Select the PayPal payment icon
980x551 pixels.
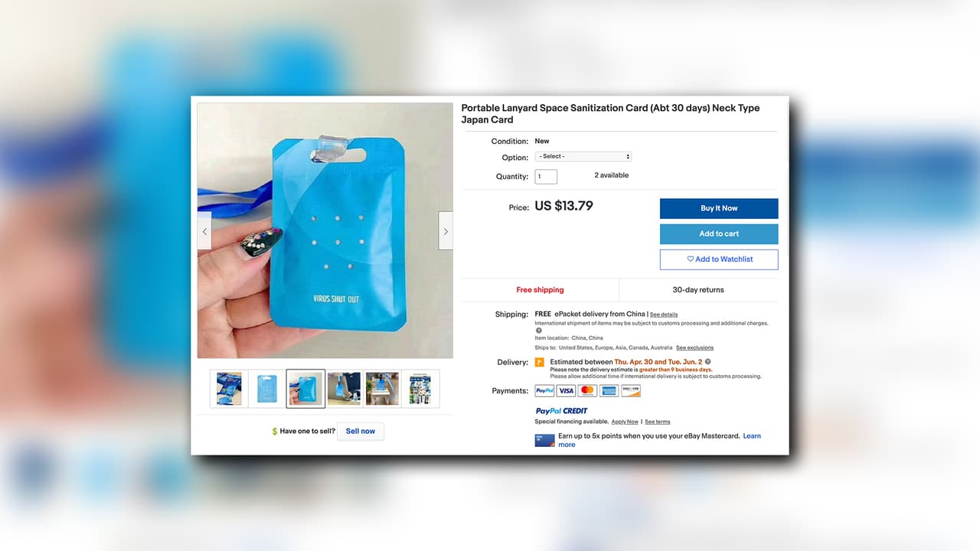click(544, 390)
